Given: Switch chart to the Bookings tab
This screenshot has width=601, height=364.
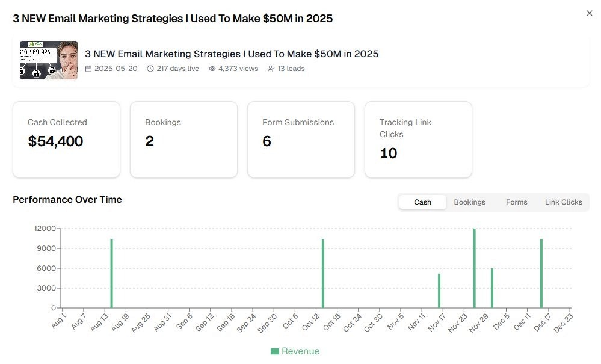Looking at the screenshot, I should pyautogui.click(x=469, y=202).
